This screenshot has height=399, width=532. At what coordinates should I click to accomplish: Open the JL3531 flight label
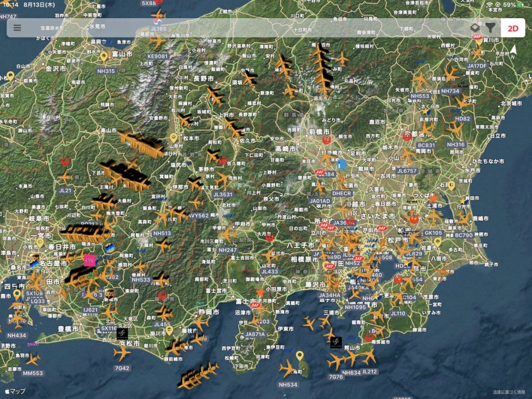pos(223,195)
